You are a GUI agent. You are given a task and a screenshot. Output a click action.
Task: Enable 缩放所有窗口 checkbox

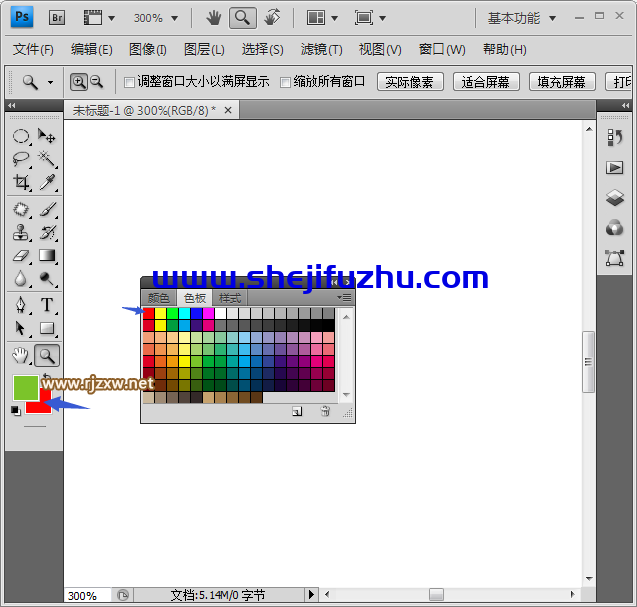[286, 82]
